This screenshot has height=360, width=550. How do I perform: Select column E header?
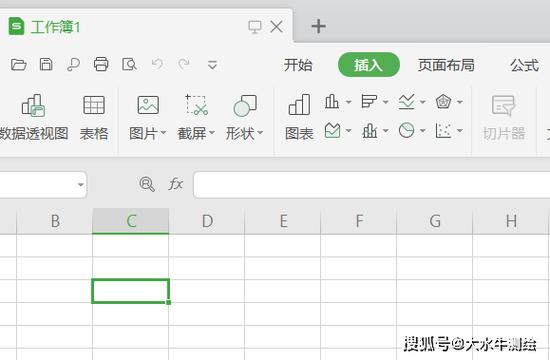click(283, 221)
